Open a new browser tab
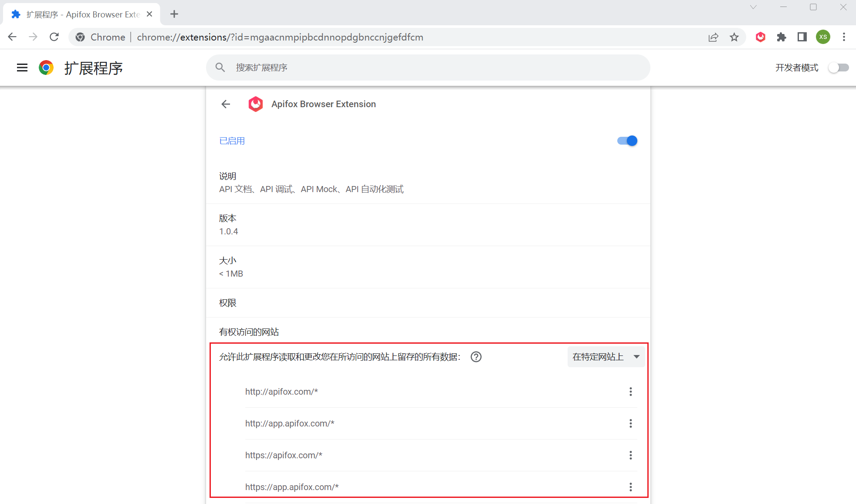Image resolution: width=856 pixels, height=504 pixels. pyautogui.click(x=174, y=14)
